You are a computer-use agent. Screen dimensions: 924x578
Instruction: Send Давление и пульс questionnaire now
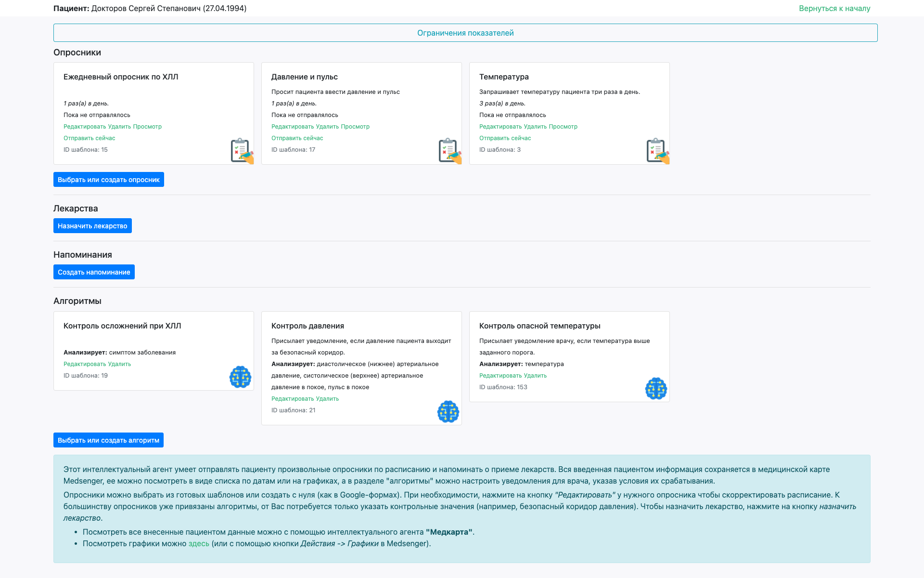coord(297,138)
